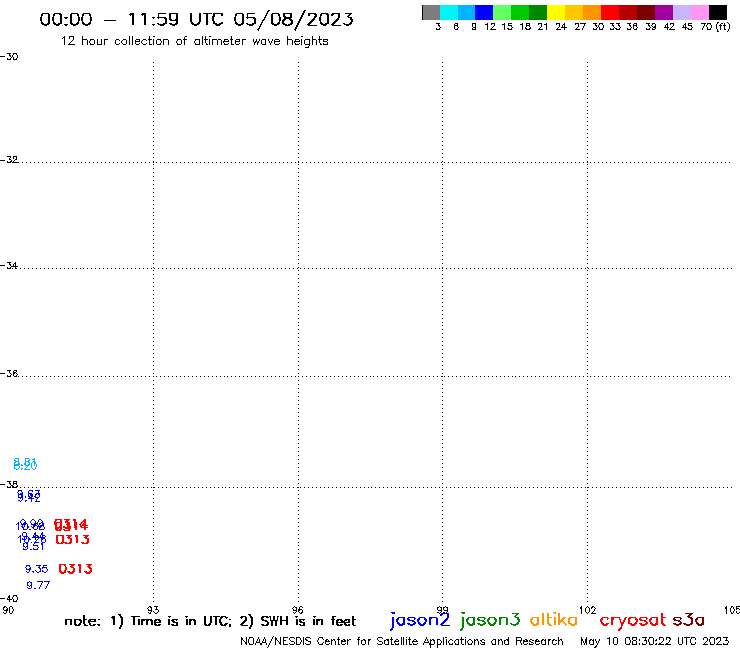
Task: Select the purple swatch in the color scale
Action: [664, 12]
